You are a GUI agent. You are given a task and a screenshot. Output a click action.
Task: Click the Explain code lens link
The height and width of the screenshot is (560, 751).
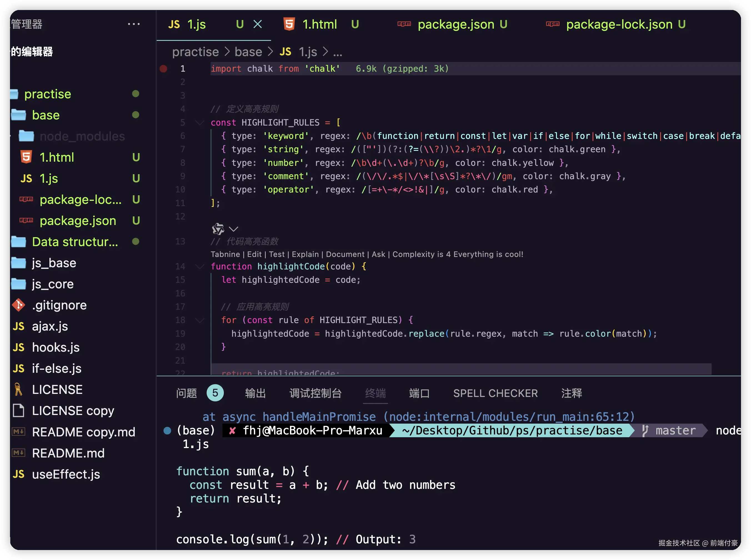[305, 254]
